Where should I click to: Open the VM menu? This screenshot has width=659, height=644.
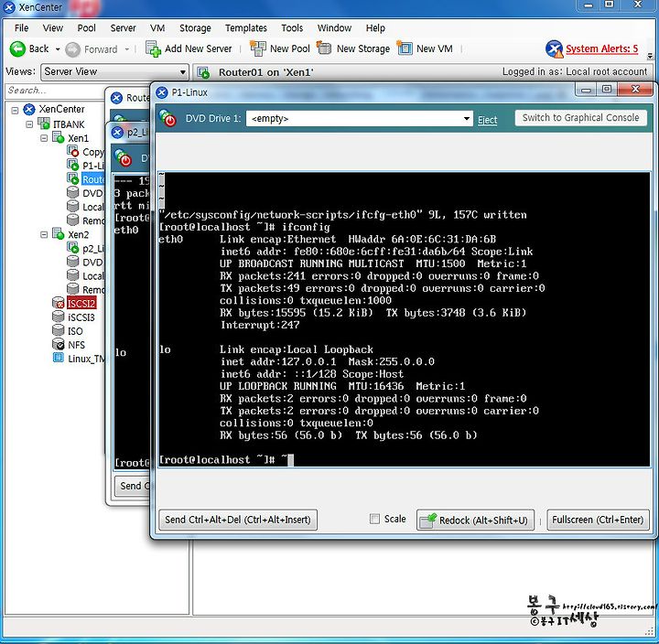coord(157,28)
